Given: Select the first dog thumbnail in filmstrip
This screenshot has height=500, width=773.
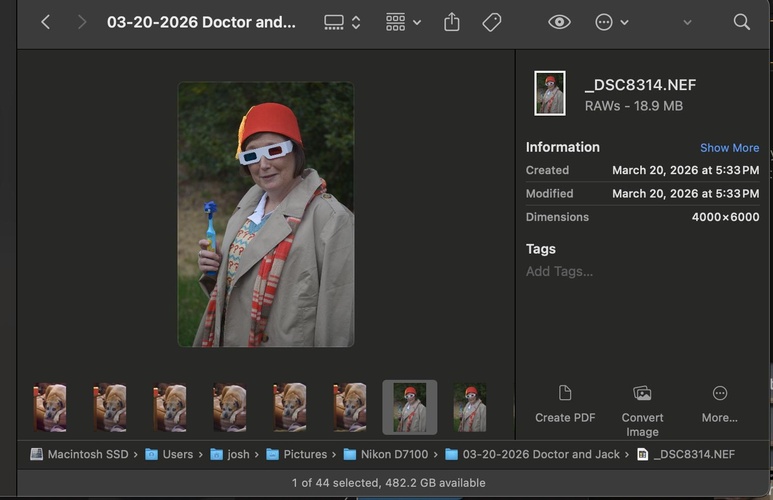Looking at the screenshot, I should (x=50, y=408).
